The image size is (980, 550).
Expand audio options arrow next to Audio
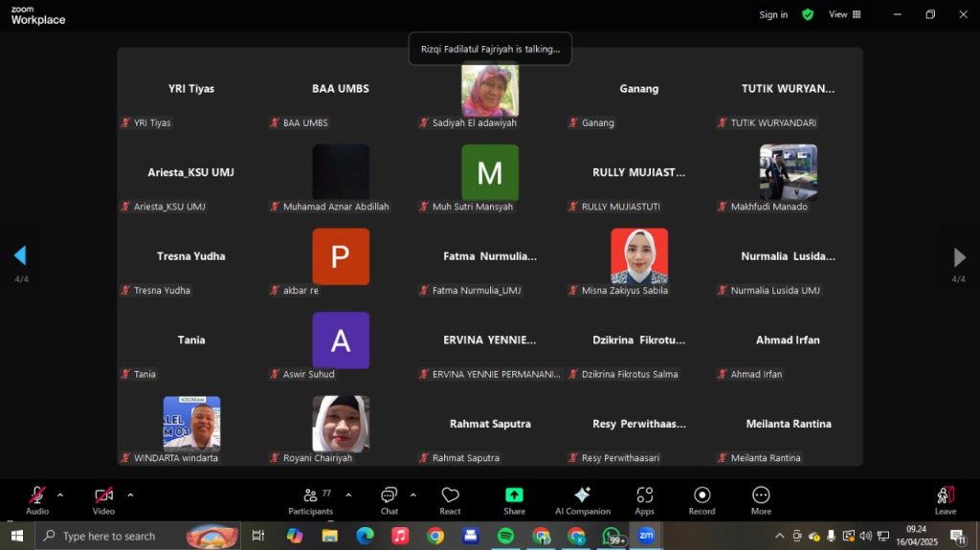(60, 495)
